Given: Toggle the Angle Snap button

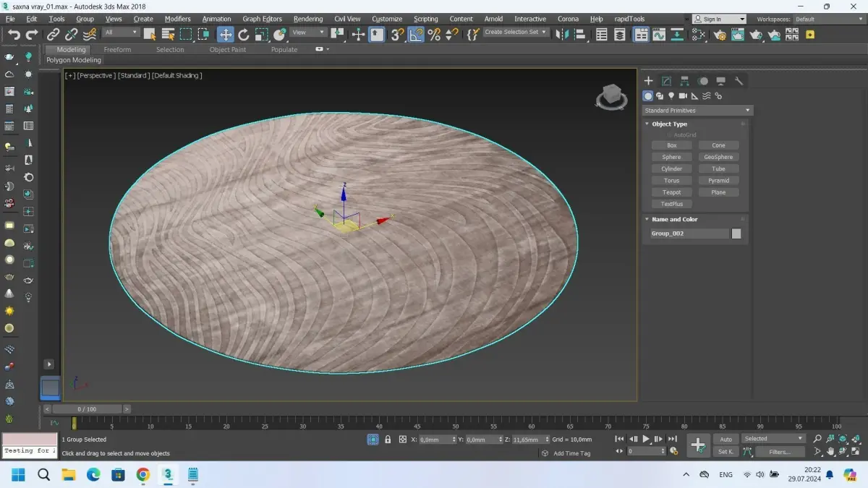Looking at the screenshot, I should coord(416,34).
